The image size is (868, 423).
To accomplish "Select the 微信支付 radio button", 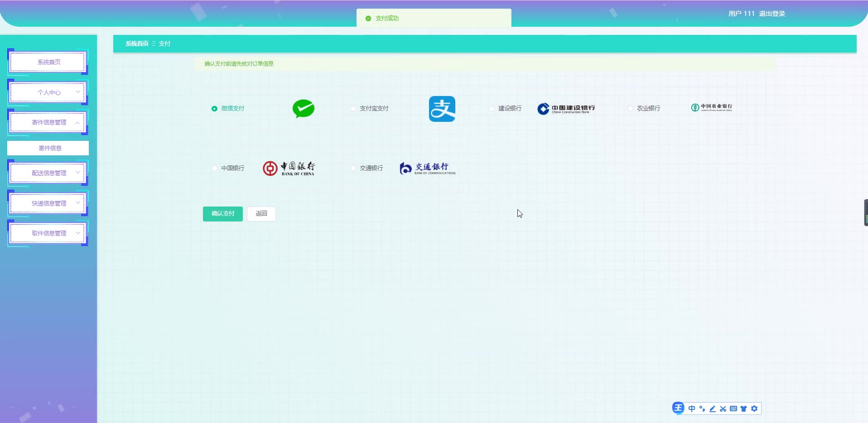I will tap(214, 109).
